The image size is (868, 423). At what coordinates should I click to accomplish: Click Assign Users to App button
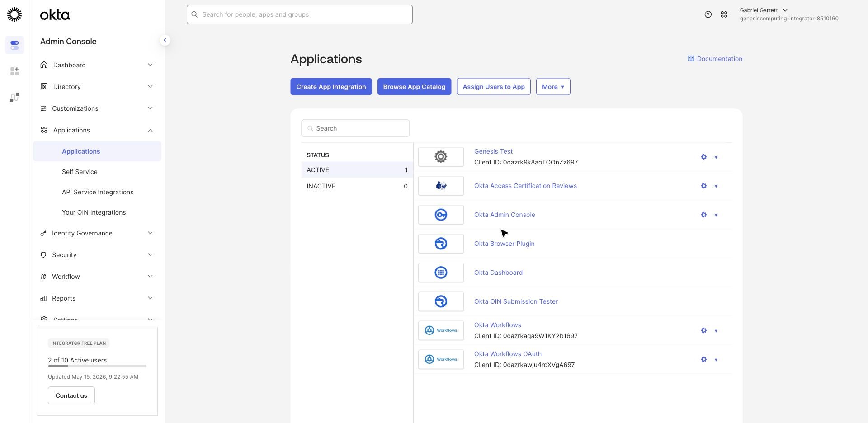[494, 87]
